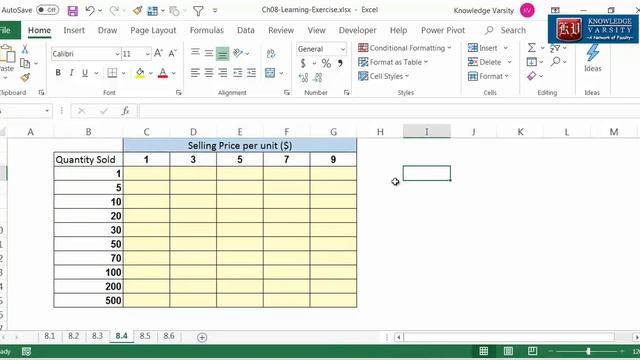Apply Percent Style format
The height and width of the screenshot is (360, 640).
pyautogui.click(x=326, y=63)
